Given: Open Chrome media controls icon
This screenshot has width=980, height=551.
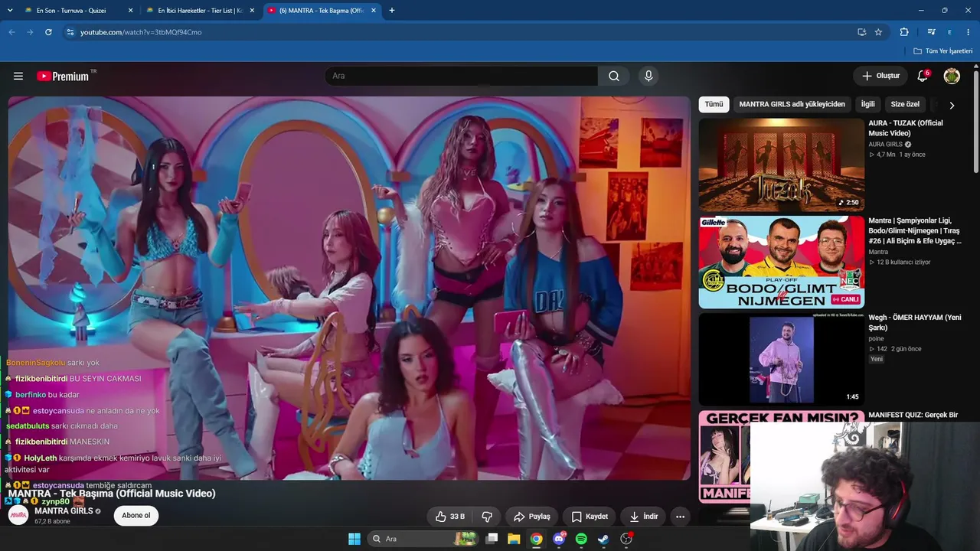Looking at the screenshot, I should pos(931,32).
